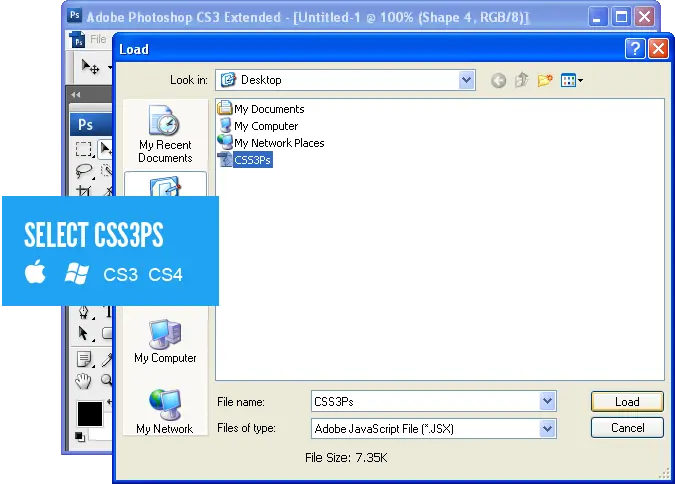This screenshot has height=484, width=675.
Task: Click inside the File name field
Action: pyautogui.click(x=425, y=401)
